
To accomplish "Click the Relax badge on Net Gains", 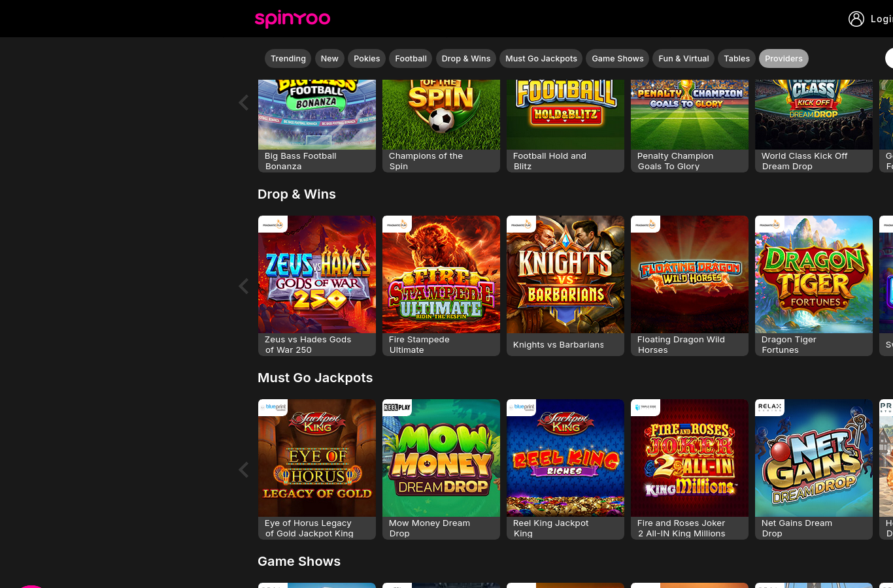I will [769, 408].
